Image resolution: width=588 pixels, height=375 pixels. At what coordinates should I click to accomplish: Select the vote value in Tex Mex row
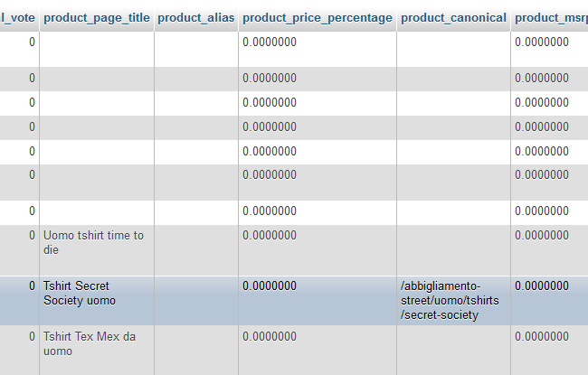pyautogui.click(x=32, y=337)
